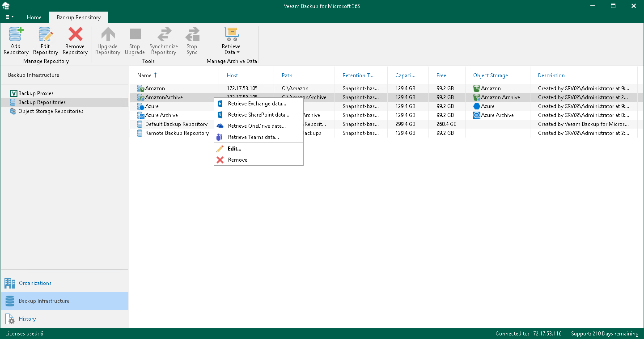Click the Support: 210 Days remaining status
644x339 pixels.
[605, 334]
